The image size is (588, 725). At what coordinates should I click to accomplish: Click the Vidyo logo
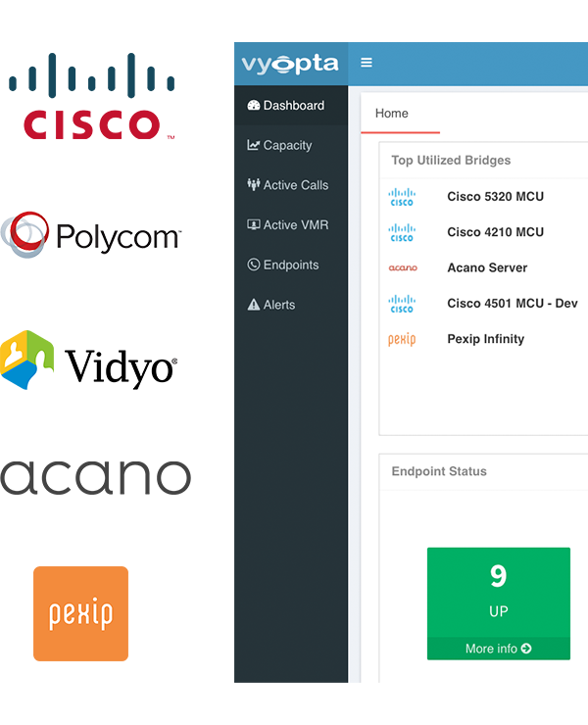(x=88, y=361)
